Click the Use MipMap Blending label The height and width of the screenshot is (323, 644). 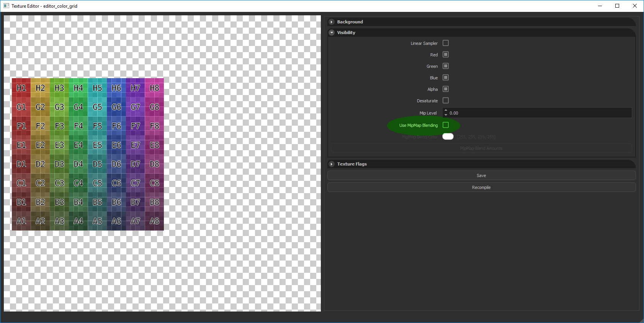(418, 125)
